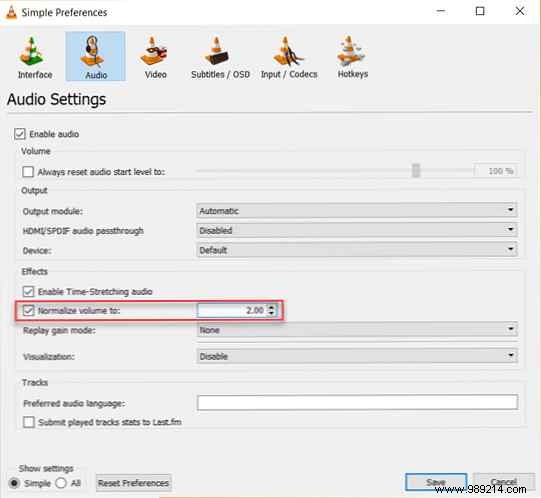Click the VLC cone icon in title bar
This screenshot has height=498, width=541.
click(11, 12)
